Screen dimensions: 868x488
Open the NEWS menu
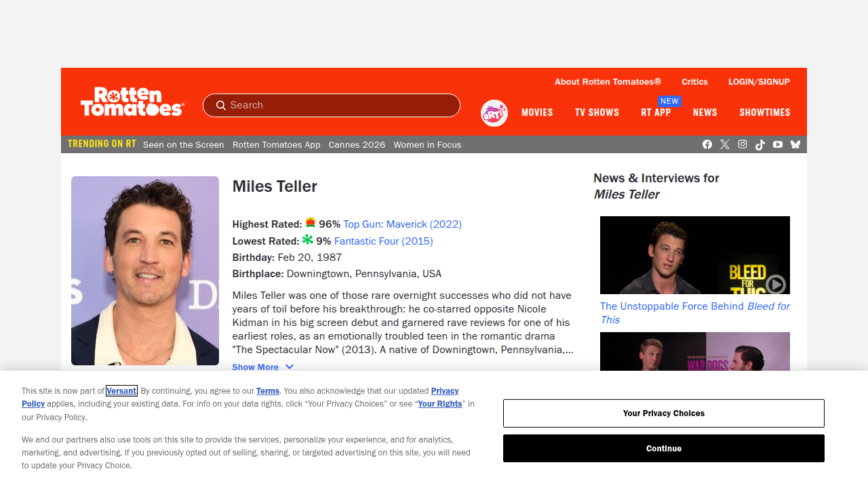[x=705, y=113]
